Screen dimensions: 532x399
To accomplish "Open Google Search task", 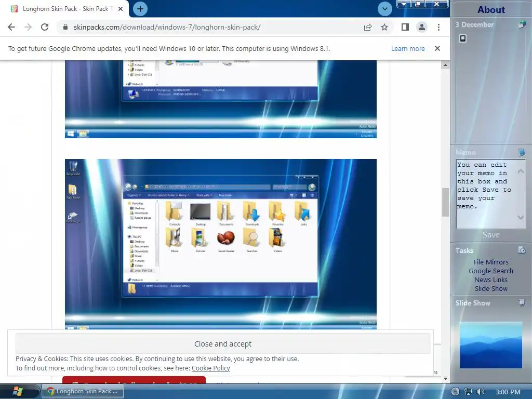I will [x=491, y=271].
